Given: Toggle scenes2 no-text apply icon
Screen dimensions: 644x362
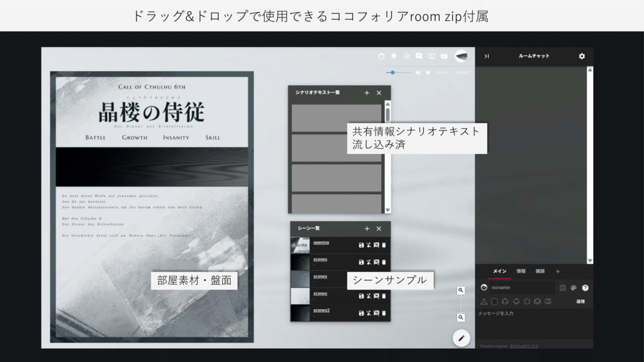Looking at the screenshot, I should click(x=376, y=313).
